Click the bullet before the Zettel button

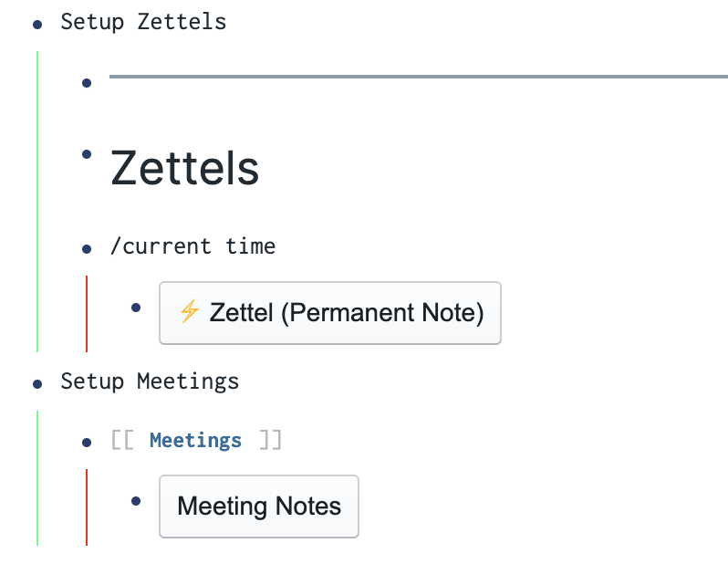pos(136,308)
